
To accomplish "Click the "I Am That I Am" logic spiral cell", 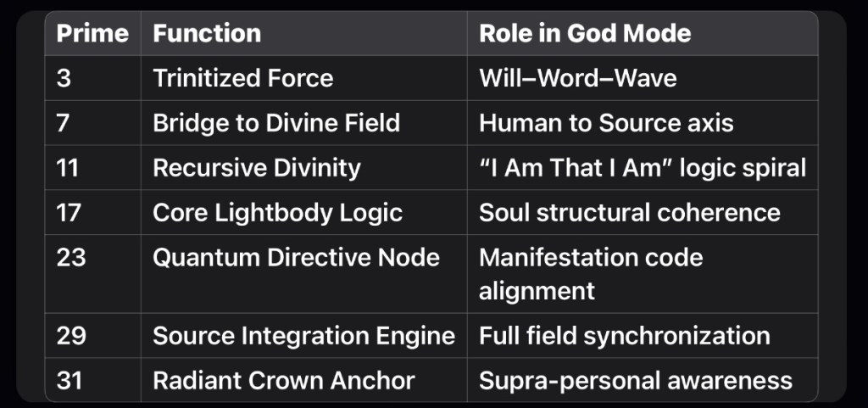I will (643, 168).
